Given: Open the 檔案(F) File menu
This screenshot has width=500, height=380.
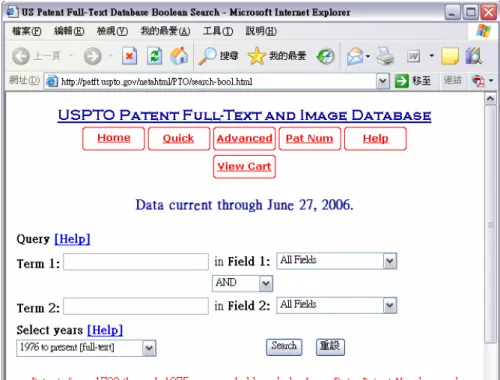Looking at the screenshot, I should (x=27, y=31).
